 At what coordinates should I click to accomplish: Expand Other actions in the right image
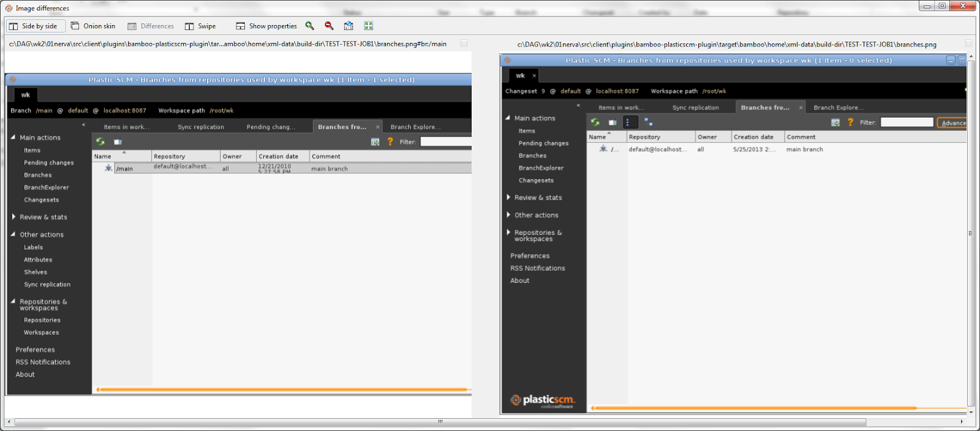pyautogui.click(x=508, y=215)
